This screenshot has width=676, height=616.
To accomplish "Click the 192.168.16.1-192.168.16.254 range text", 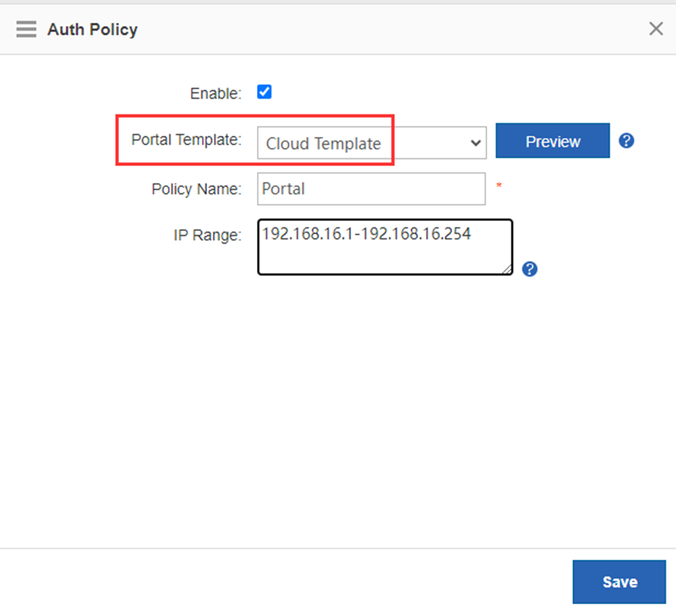I will pyautogui.click(x=367, y=233).
